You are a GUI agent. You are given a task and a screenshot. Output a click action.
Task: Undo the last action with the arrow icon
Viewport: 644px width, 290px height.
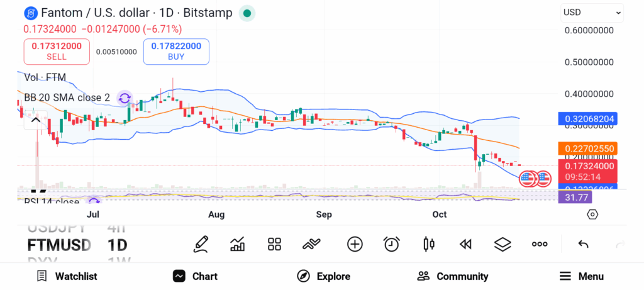583,244
